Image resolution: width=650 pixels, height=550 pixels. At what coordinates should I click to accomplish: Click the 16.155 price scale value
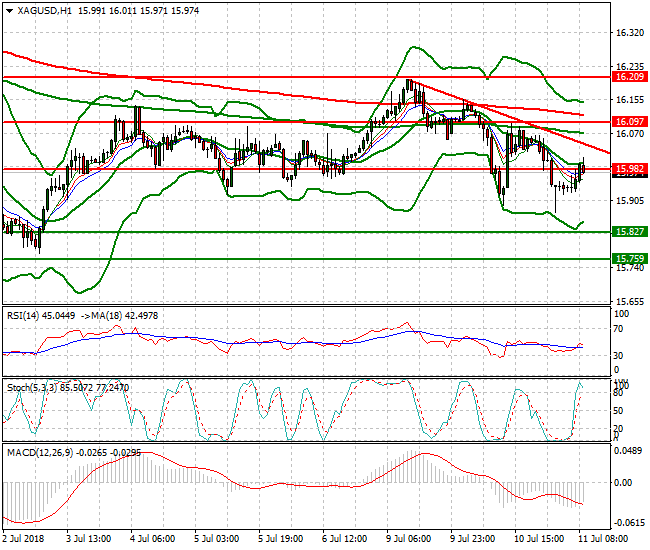630,99
